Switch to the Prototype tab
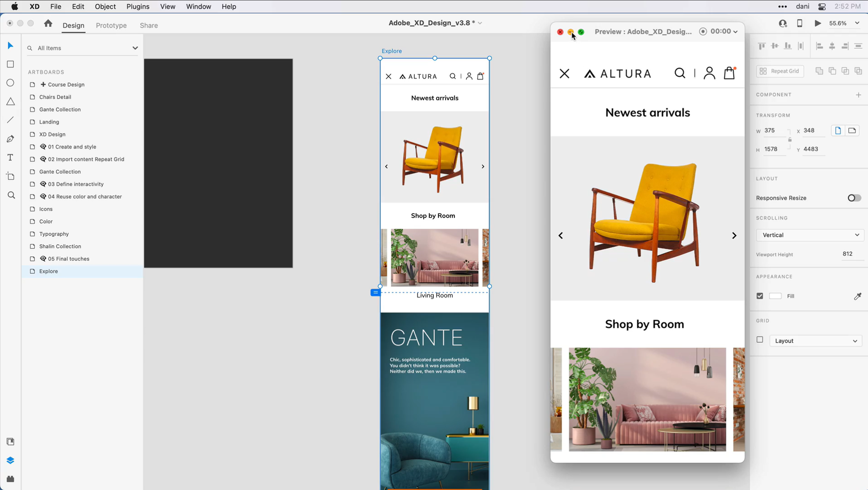Image resolution: width=868 pixels, height=490 pixels. [x=111, y=25]
